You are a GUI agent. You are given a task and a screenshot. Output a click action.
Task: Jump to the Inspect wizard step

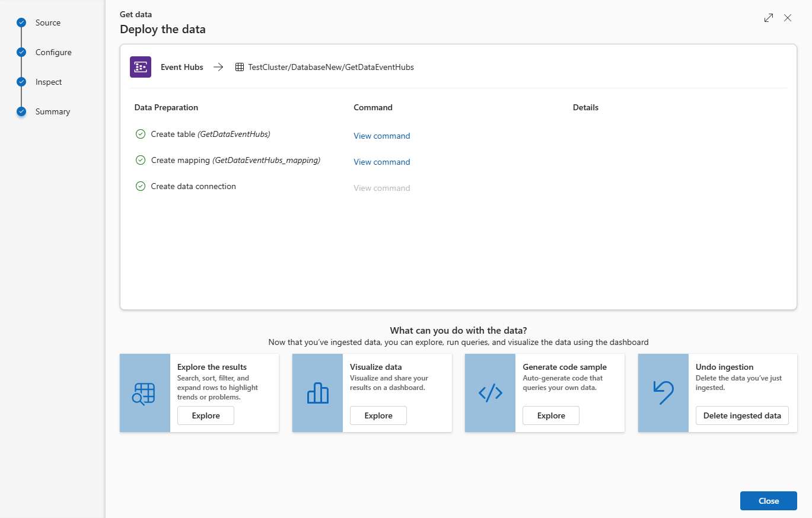[48, 82]
